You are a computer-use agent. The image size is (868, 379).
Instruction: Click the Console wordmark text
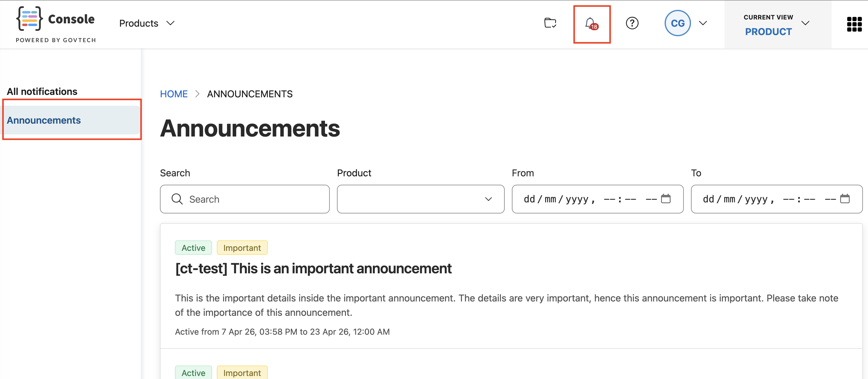point(71,19)
